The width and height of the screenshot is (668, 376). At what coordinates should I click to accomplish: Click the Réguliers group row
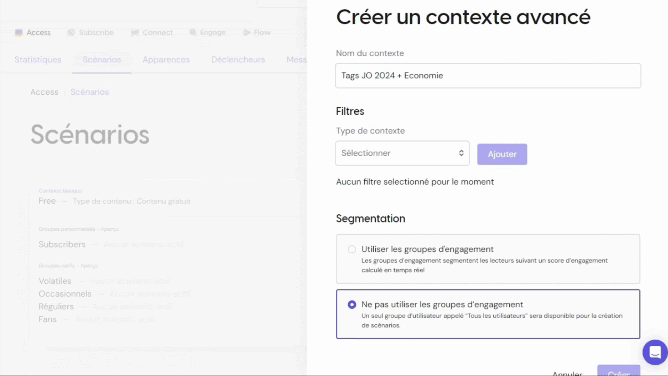(x=105, y=307)
